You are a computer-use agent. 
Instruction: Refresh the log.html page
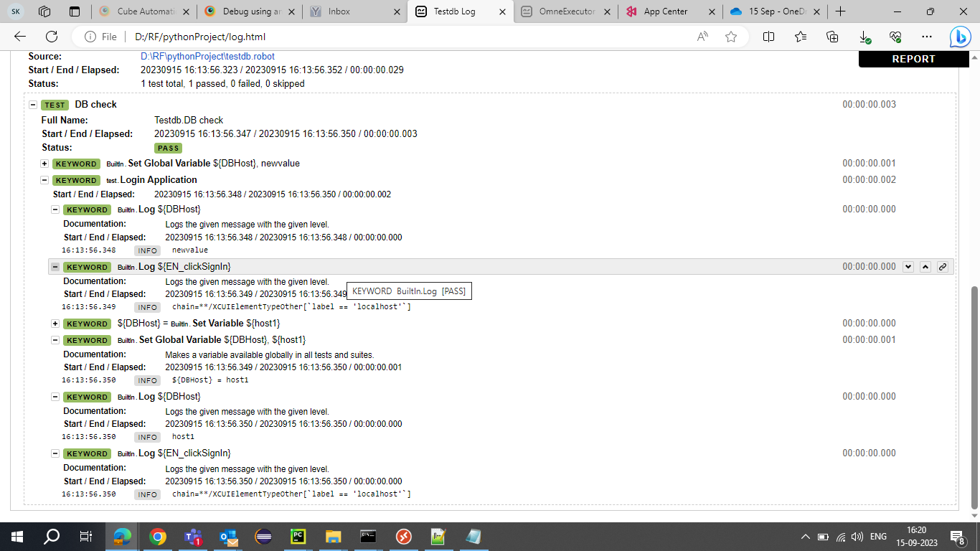coord(50,37)
